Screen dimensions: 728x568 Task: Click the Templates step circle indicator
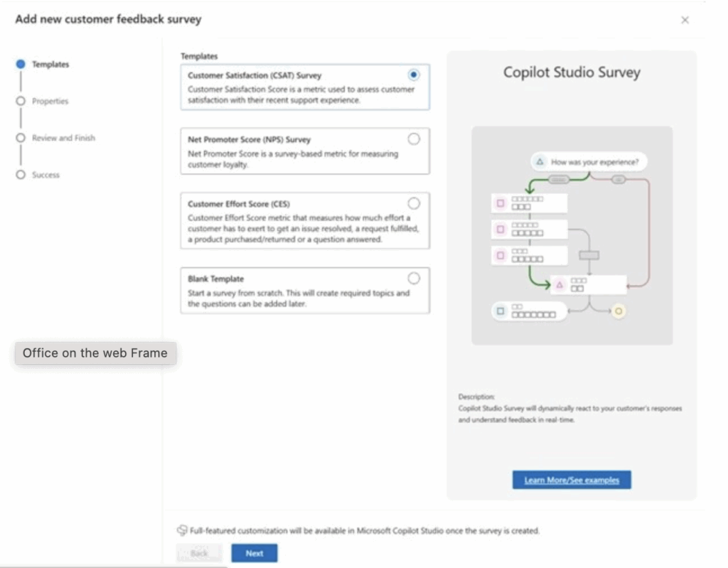pos(21,64)
